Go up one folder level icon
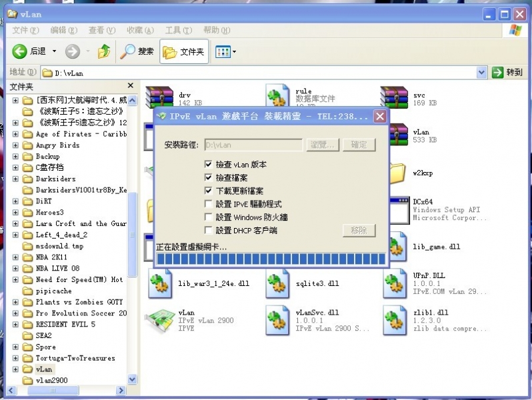 click(x=104, y=51)
